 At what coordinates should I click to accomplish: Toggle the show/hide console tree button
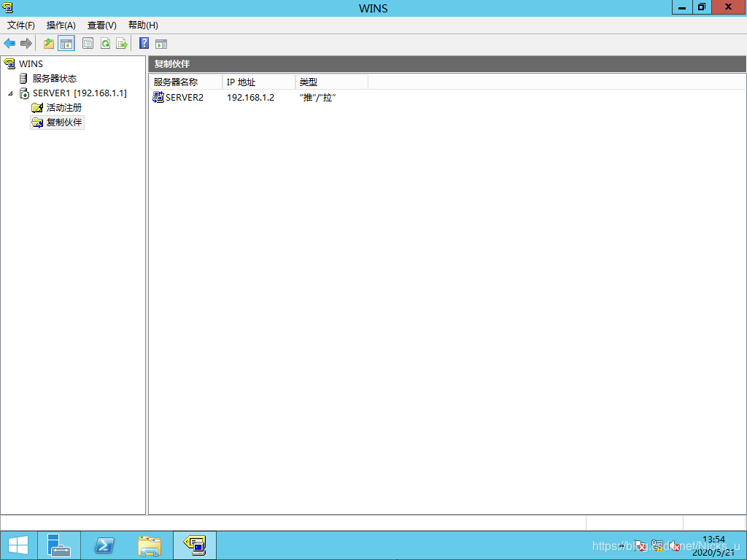(x=66, y=44)
